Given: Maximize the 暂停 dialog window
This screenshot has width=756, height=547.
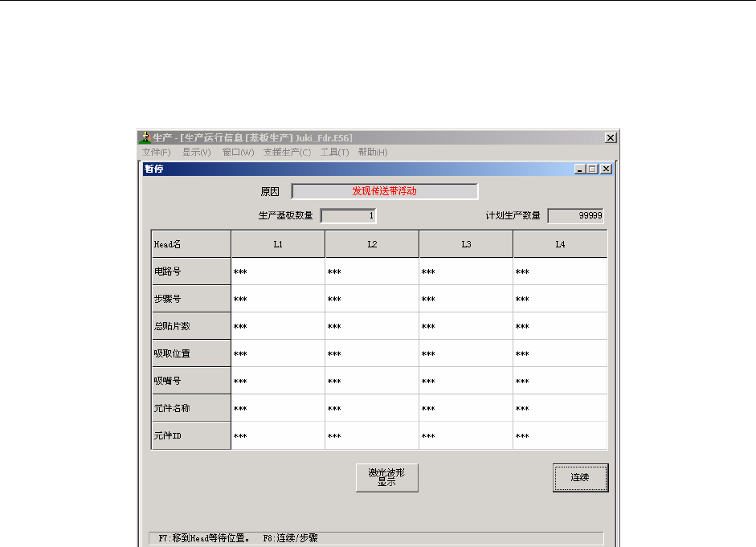Looking at the screenshot, I should 593,169.
